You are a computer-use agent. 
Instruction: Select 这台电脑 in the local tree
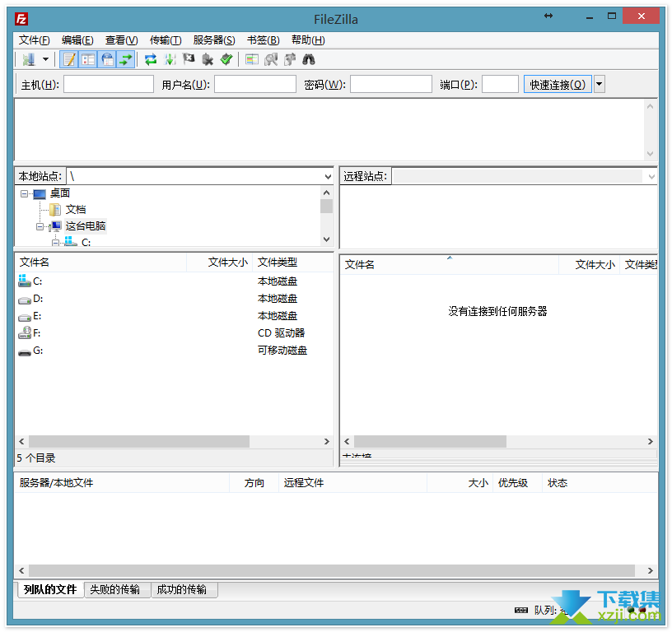(86, 226)
